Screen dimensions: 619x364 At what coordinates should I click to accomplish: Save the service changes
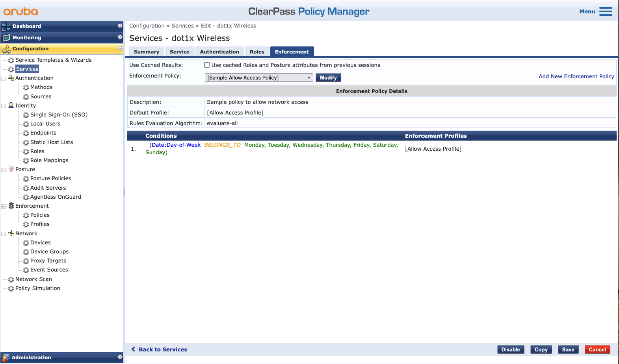pyautogui.click(x=568, y=349)
